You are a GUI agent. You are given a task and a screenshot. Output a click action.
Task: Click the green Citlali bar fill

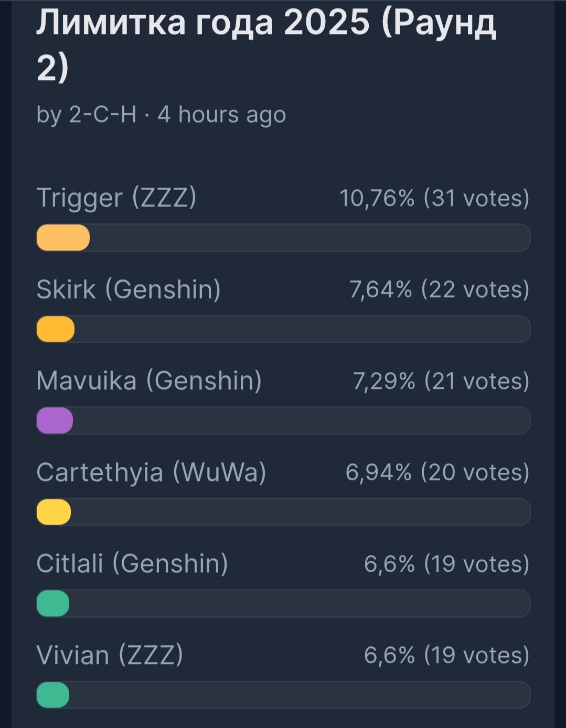coord(53,603)
